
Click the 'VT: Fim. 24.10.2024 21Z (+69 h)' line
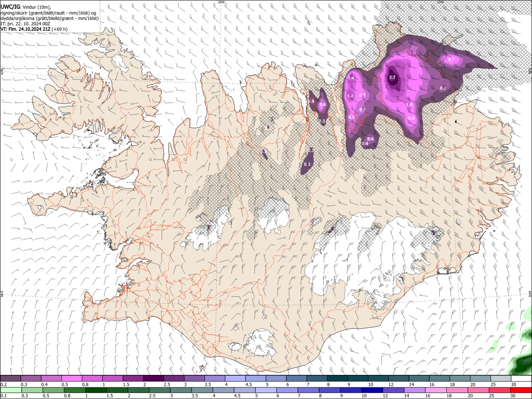click(34, 29)
